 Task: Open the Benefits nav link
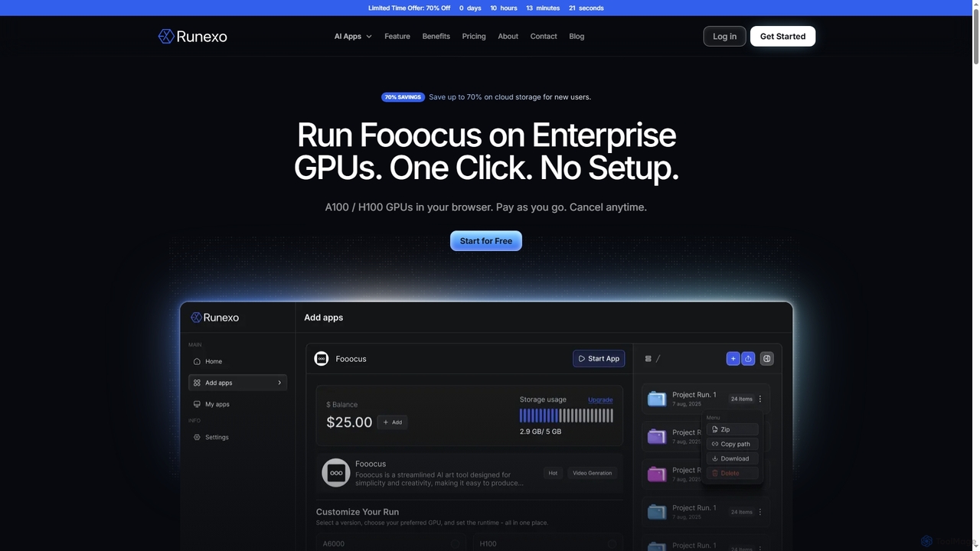coord(436,36)
